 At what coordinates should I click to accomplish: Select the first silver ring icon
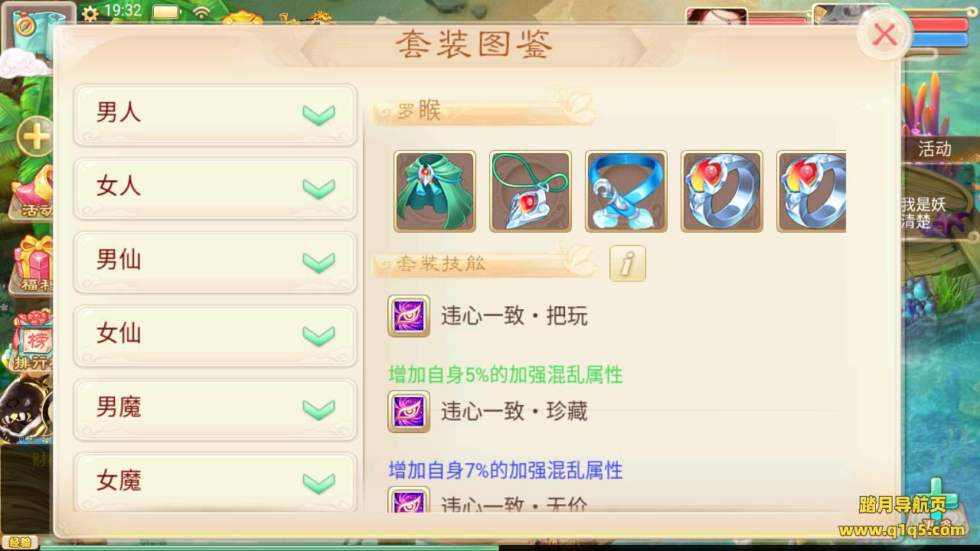click(722, 191)
